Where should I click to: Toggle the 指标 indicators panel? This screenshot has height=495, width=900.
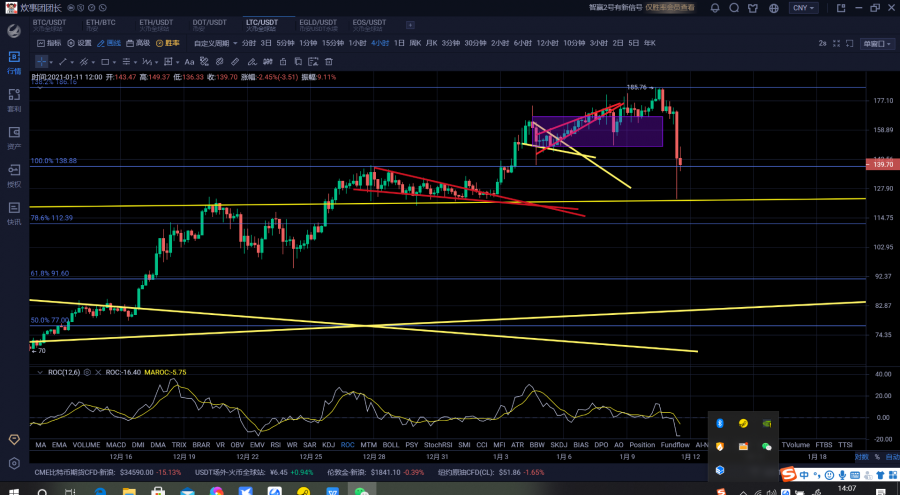pos(49,44)
